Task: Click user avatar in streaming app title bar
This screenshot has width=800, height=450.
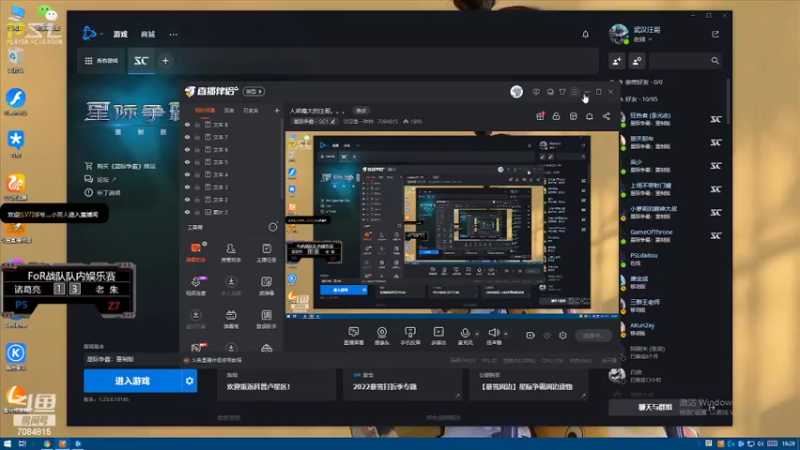Action: pos(516,92)
